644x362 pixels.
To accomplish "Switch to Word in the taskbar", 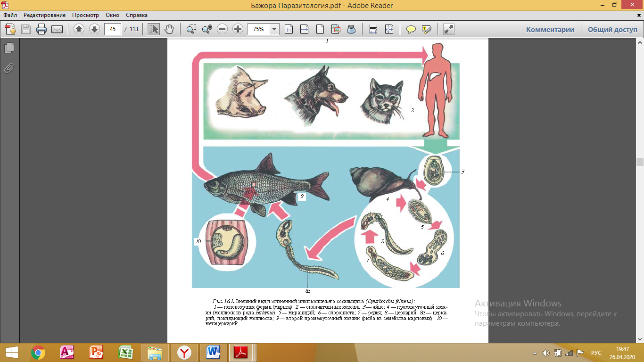I will click(x=213, y=353).
